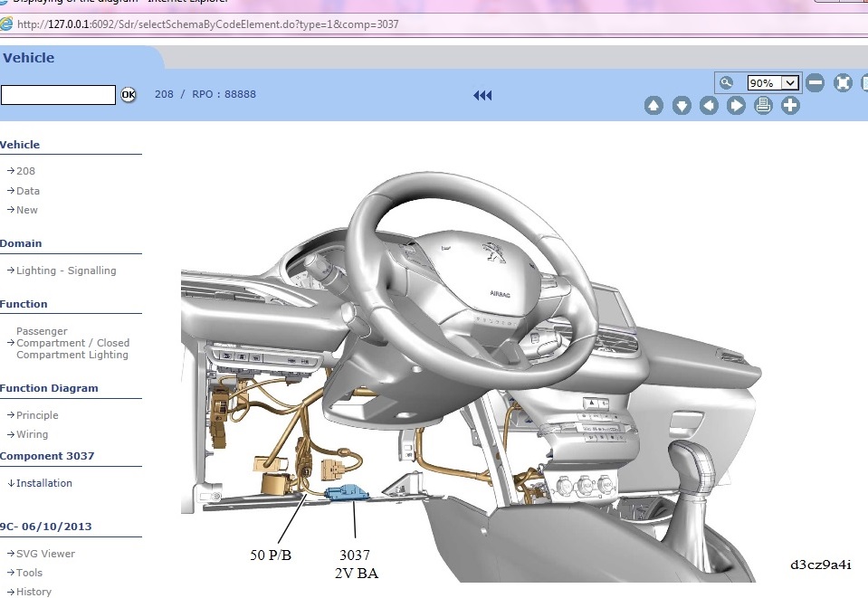
Task: Click the highlighted blue component 3037
Action: [x=347, y=492]
